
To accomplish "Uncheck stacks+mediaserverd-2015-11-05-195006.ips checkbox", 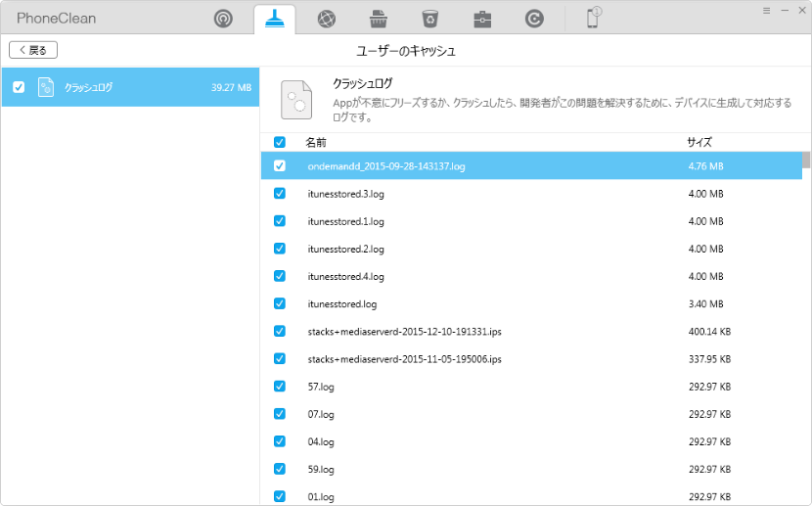I will coord(280,358).
